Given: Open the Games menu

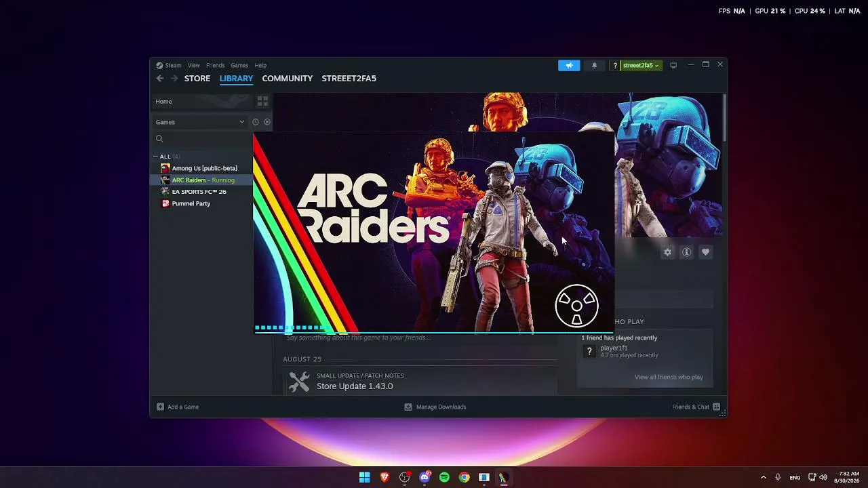Looking at the screenshot, I should pos(239,65).
